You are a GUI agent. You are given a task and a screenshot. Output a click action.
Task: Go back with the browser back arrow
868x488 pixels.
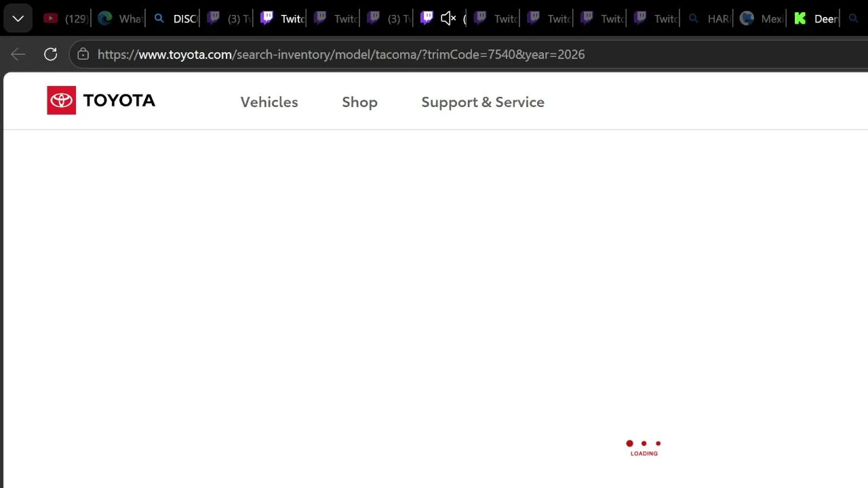18,54
